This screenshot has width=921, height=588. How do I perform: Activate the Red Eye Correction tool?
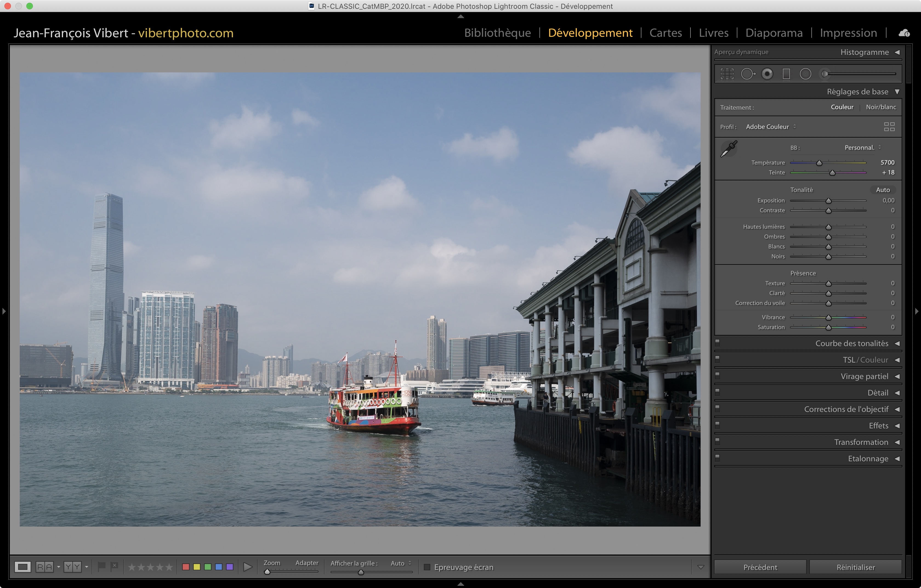(767, 74)
